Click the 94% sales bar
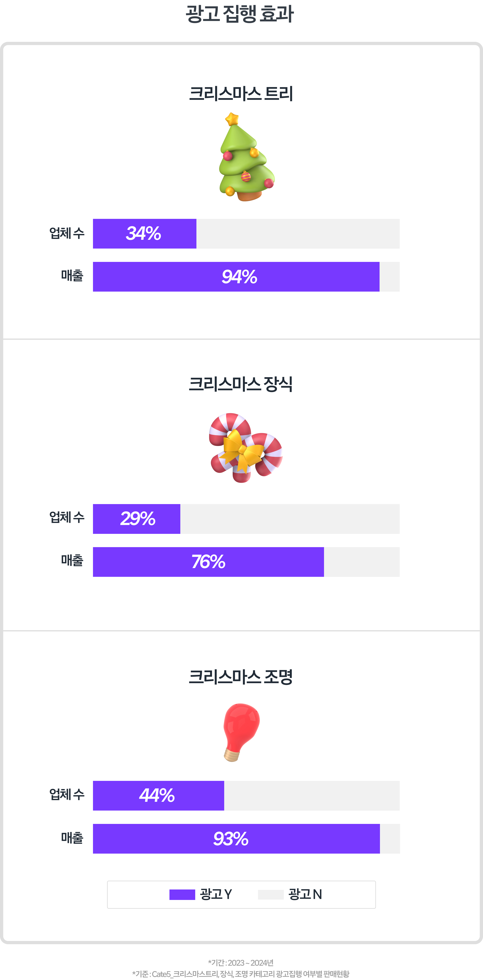The image size is (483, 980). point(236,277)
